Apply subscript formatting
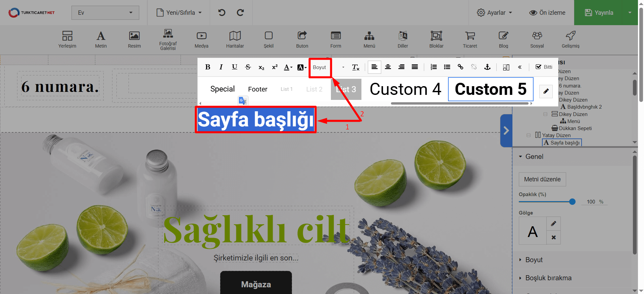Viewport: 644px width, 294px height. 261,67
